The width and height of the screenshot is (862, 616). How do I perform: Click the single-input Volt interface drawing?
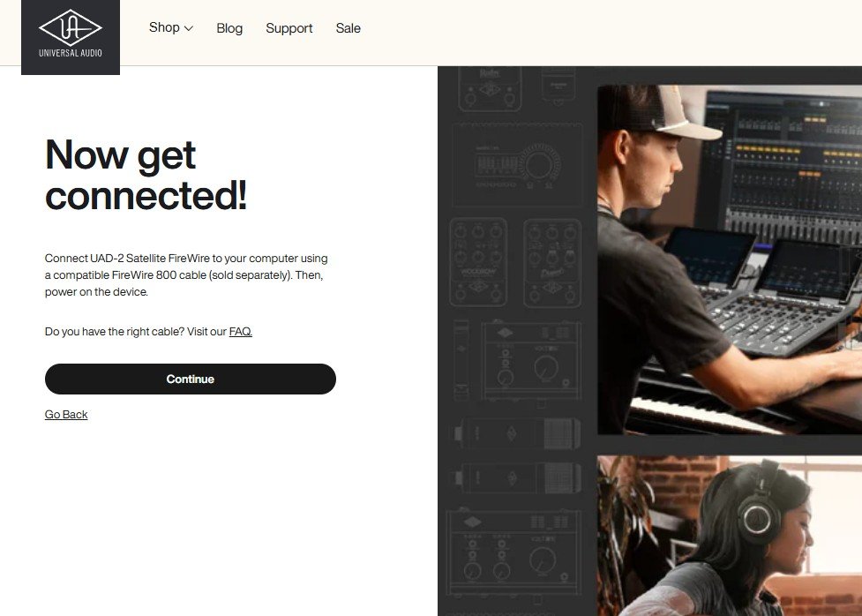531,361
